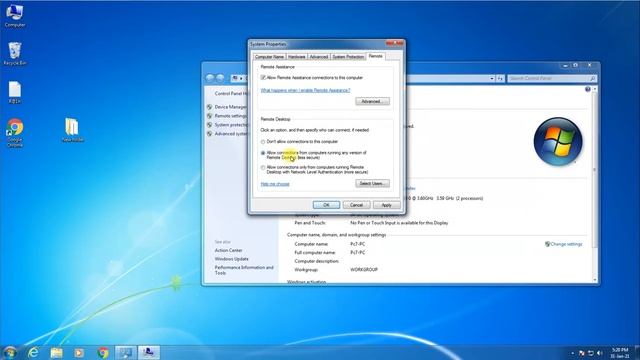Viewport: 640px width, 360px height.
Task: Open the taskbar clock and date
Action: click(x=620, y=353)
